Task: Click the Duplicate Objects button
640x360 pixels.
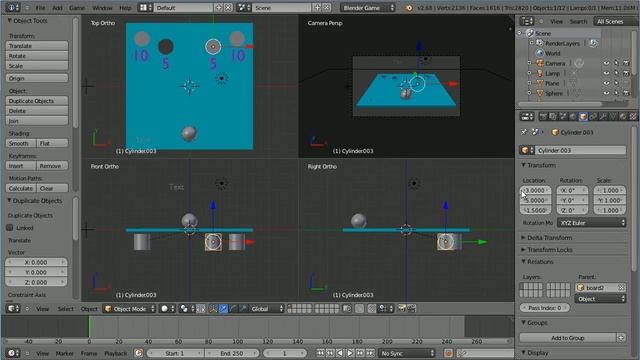Action: click(37, 101)
